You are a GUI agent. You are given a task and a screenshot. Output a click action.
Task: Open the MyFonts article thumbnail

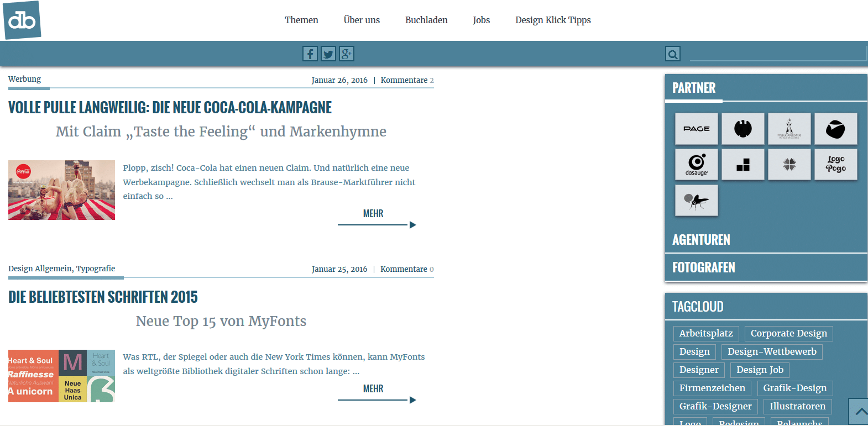tap(61, 376)
